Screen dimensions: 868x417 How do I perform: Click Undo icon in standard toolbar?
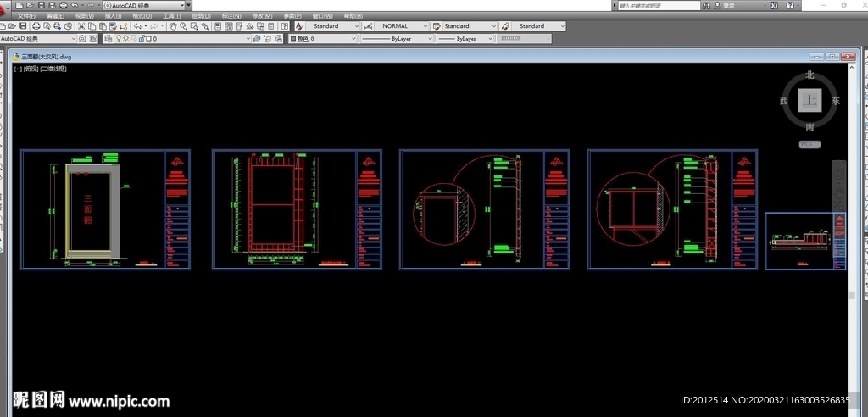pyautogui.click(x=137, y=26)
